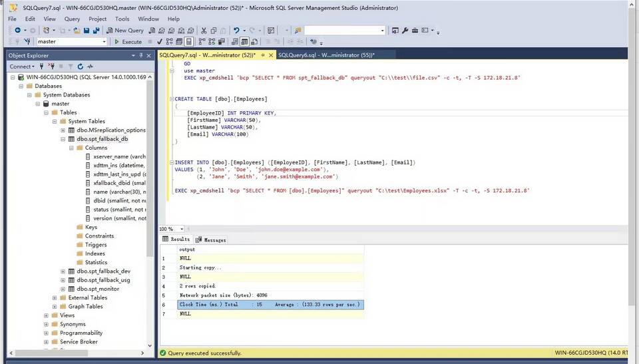
Task: Expand the Programmability folder
Action: coord(46,333)
